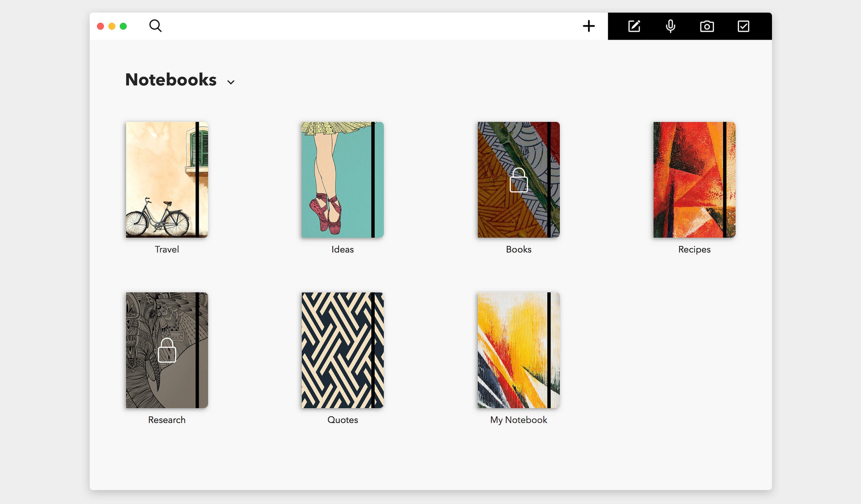Click the Recipes notebook label

(x=694, y=249)
